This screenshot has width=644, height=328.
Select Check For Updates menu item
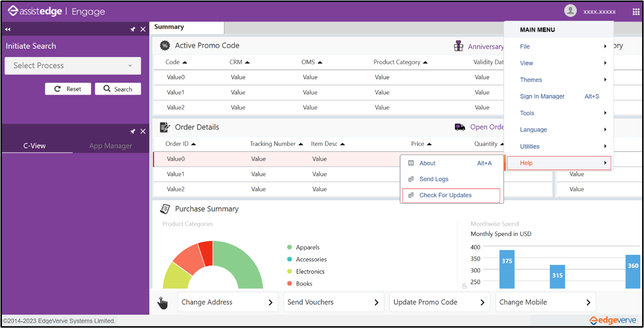pos(445,195)
